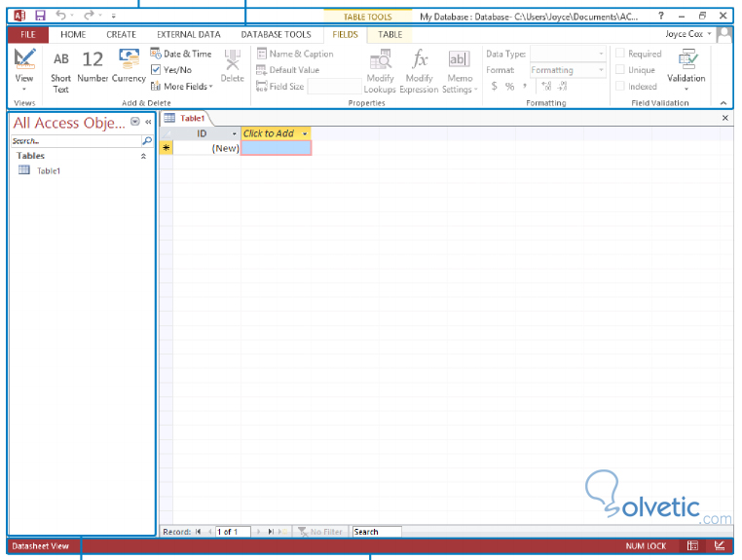
Task: Click Default Value property
Action: pos(288,69)
